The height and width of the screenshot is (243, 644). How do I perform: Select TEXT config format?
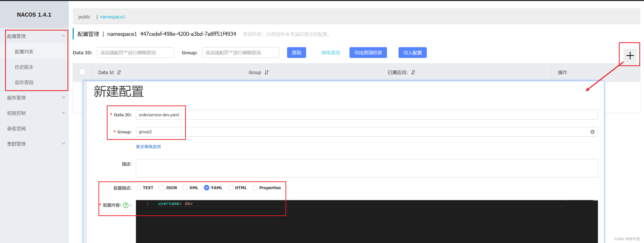point(139,188)
